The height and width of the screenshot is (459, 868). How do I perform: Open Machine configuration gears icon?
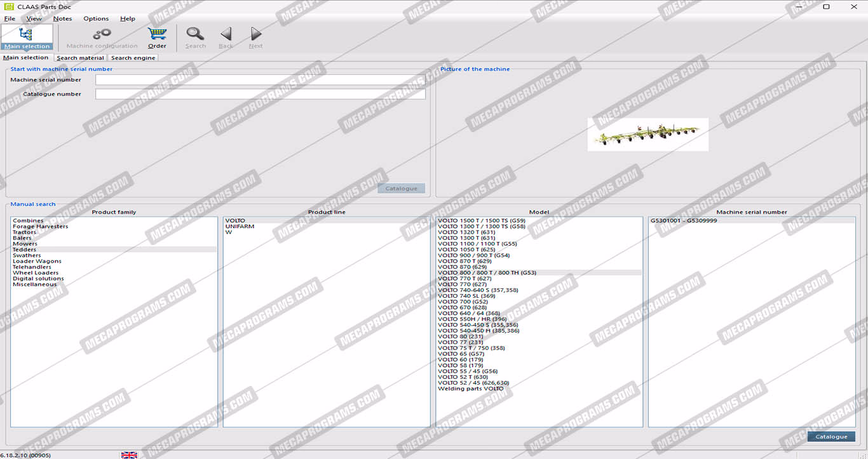point(102,34)
